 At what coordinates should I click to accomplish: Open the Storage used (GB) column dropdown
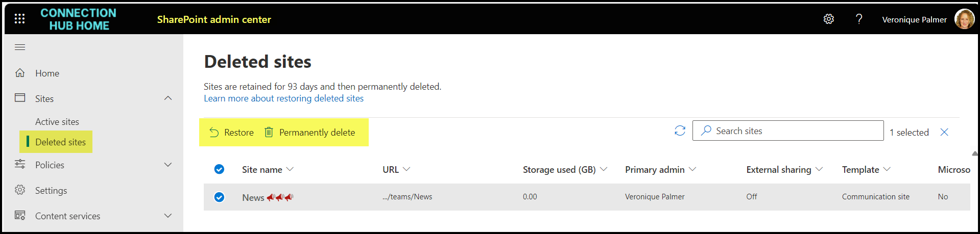(x=604, y=169)
